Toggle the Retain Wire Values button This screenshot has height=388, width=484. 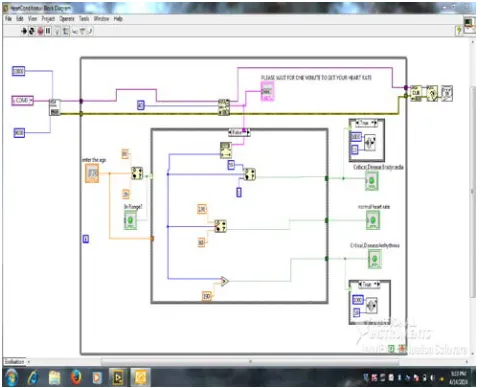(66, 31)
